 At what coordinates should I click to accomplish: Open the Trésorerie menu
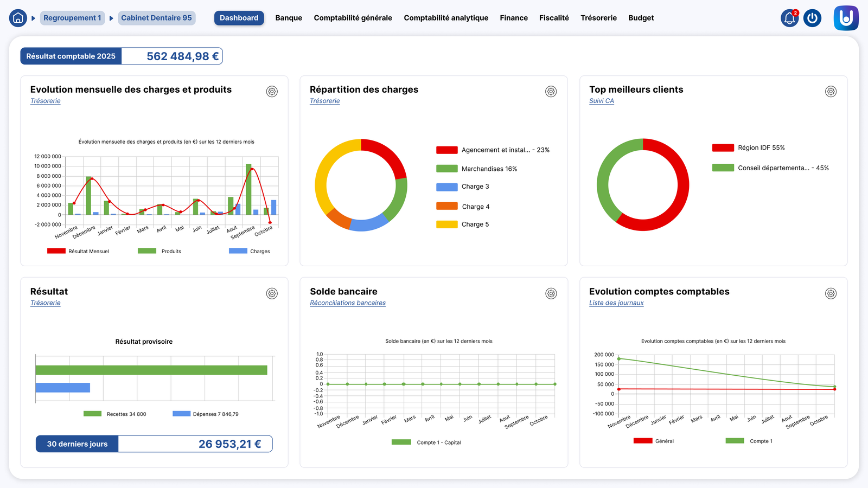click(x=598, y=18)
